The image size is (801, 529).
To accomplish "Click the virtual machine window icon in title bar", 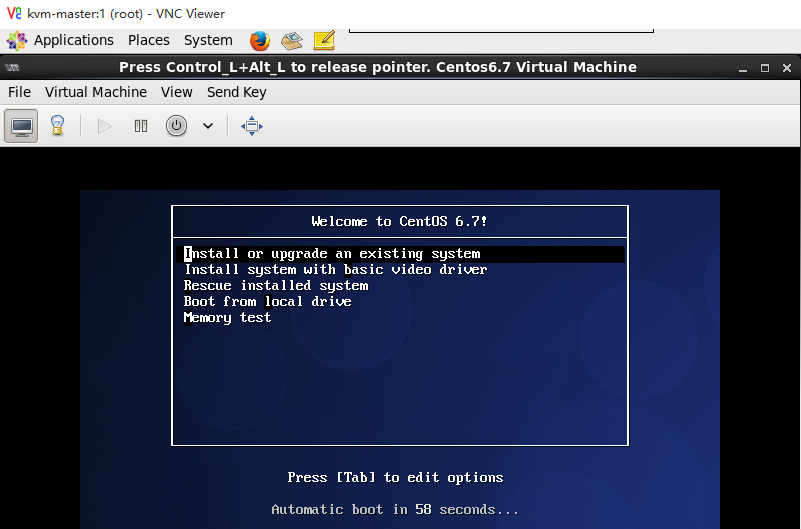I will tap(12, 67).
